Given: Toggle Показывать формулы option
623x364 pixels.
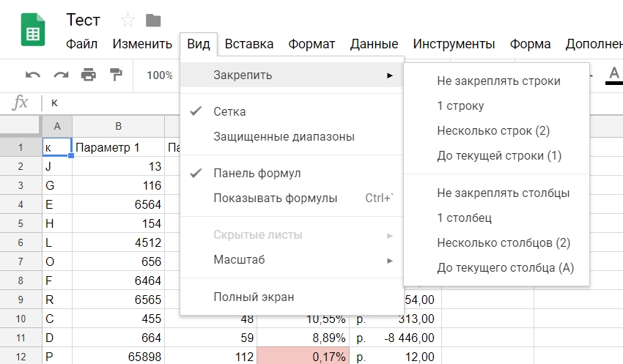Looking at the screenshot, I should coord(275,198).
